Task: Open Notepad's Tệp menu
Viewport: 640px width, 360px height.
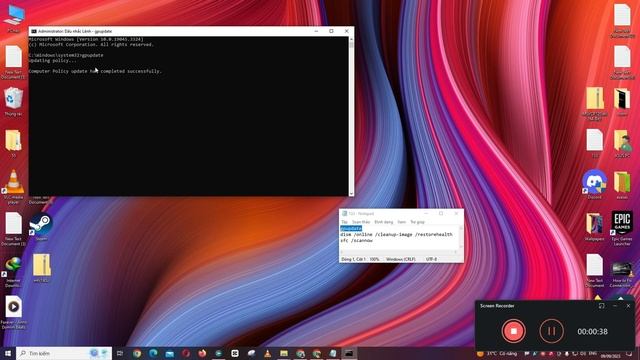Action: [x=344, y=222]
